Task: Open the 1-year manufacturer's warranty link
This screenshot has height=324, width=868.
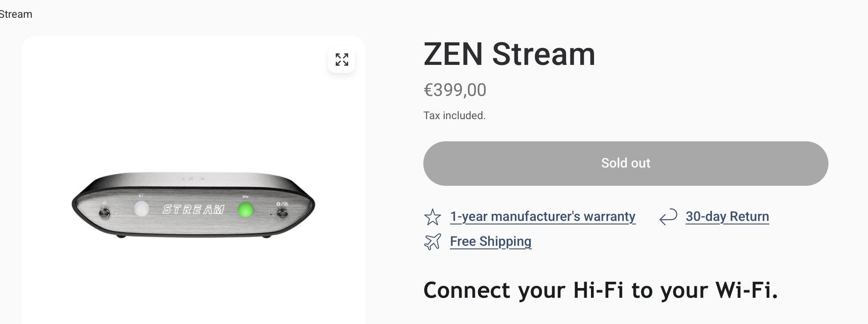Action: pyautogui.click(x=542, y=216)
